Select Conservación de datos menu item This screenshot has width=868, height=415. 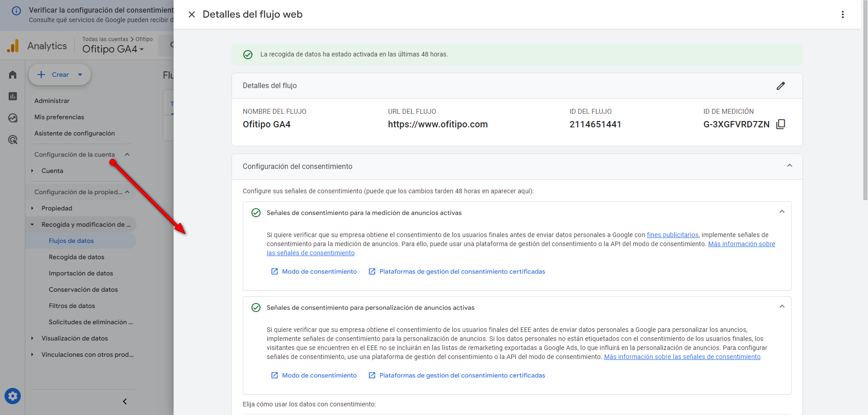(83, 289)
